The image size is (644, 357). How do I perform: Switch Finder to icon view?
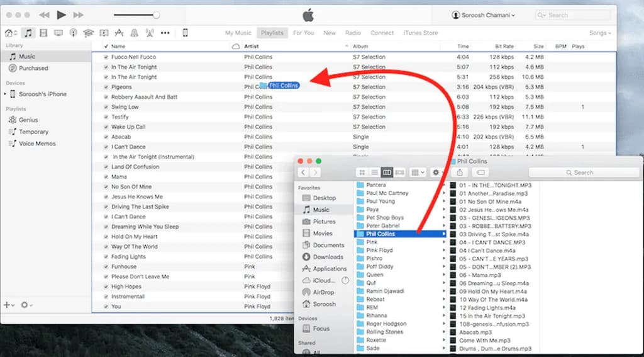[362, 172]
